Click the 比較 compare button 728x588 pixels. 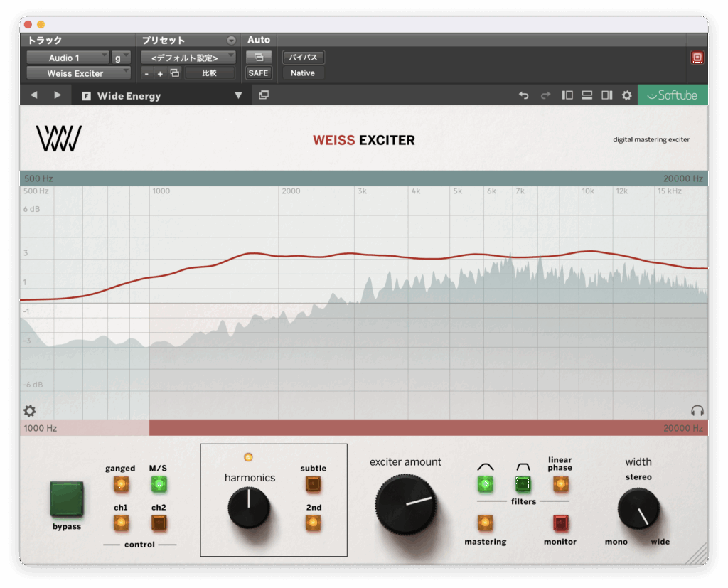pos(210,73)
